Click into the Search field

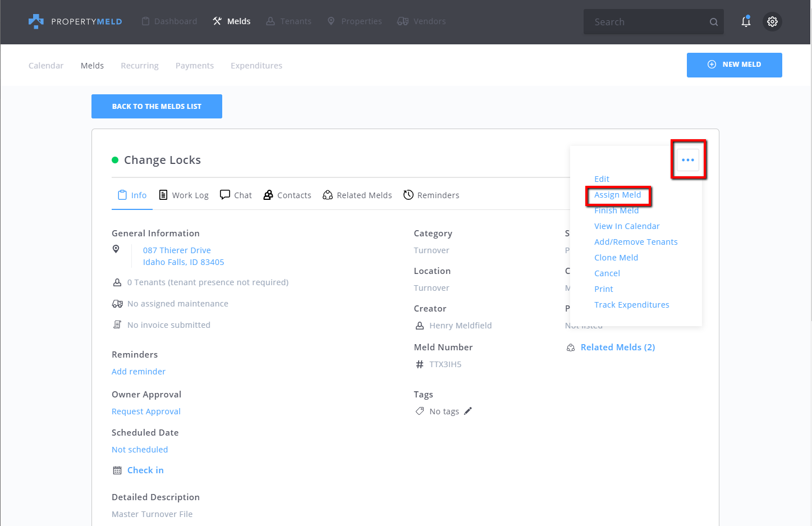coord(645,22)
